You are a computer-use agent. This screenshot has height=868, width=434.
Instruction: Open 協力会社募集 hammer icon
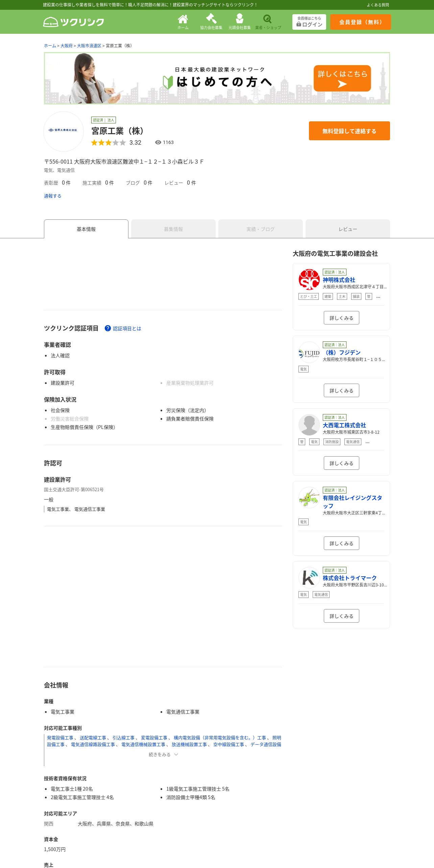click(x=211, y=22)
